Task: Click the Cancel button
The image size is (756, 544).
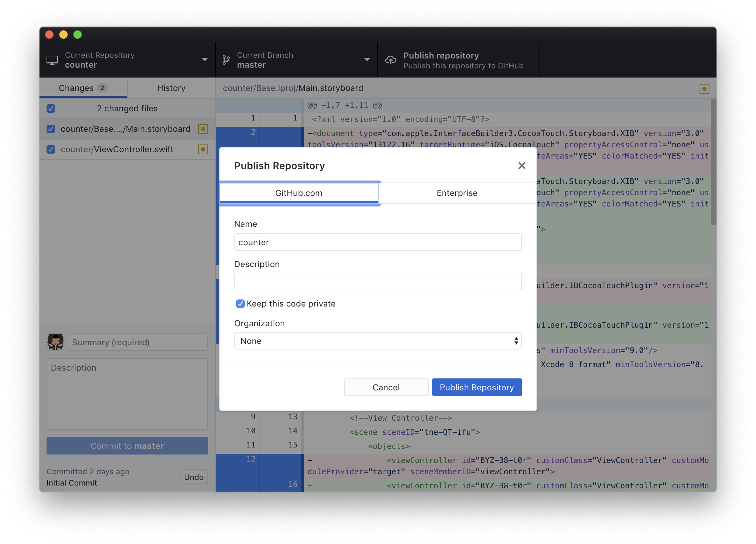Action: tap(386, 387)
